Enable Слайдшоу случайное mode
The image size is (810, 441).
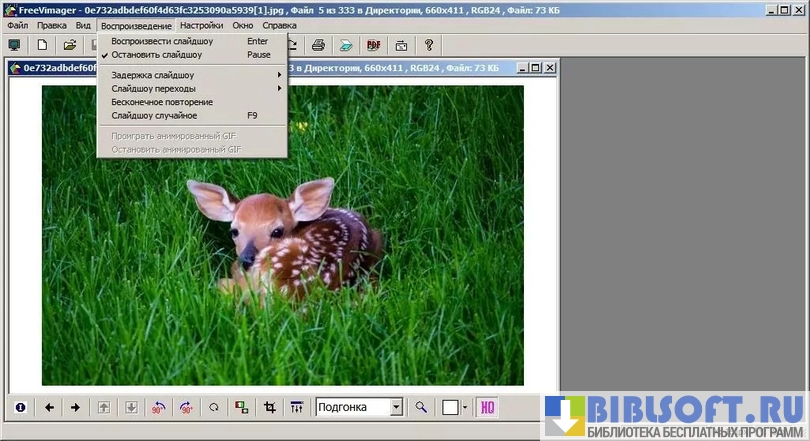pos(154,116)
